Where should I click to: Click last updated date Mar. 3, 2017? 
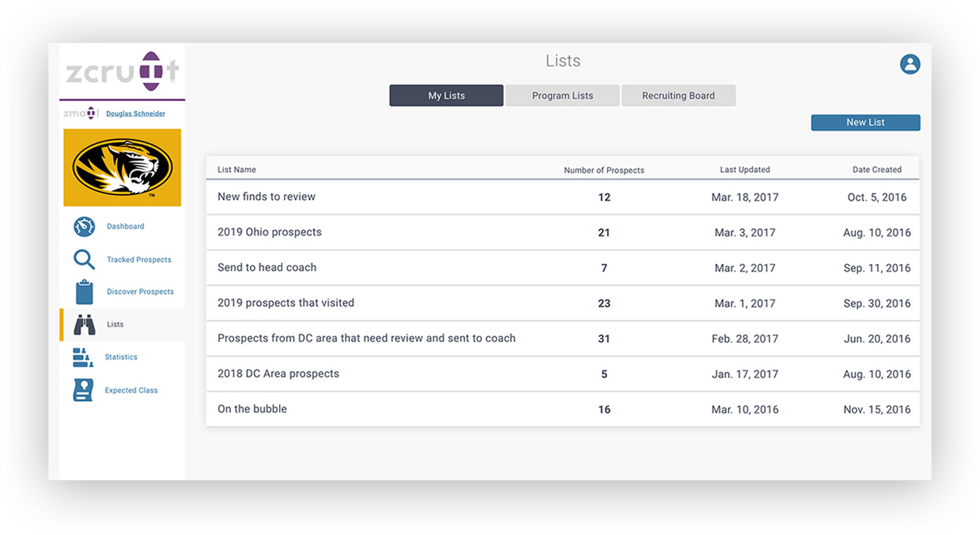click(x=745, y=232)
